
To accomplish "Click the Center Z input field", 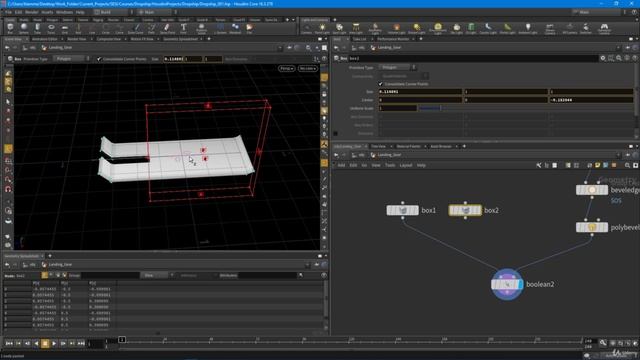I will tap(591, 100).
